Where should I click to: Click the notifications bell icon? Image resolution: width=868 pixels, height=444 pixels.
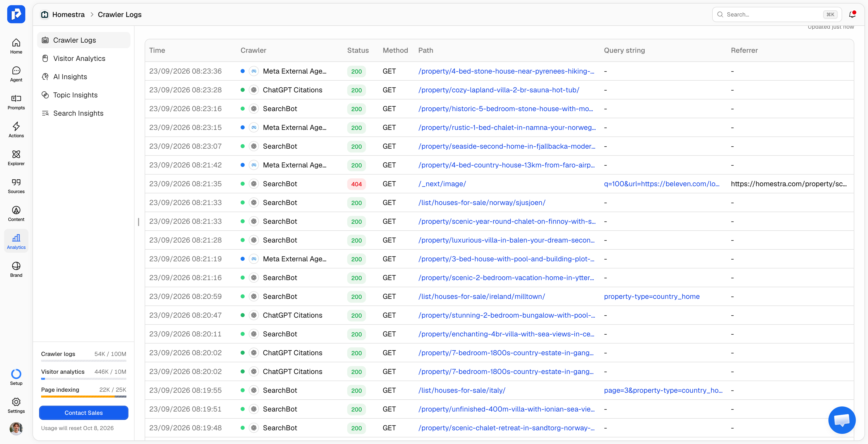[852, 14]
